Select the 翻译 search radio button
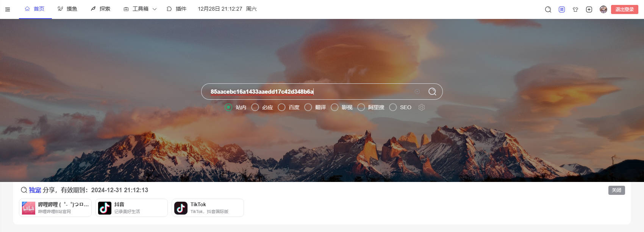The width and height of the screenshot is (644, 232). (x=308, y=107)
